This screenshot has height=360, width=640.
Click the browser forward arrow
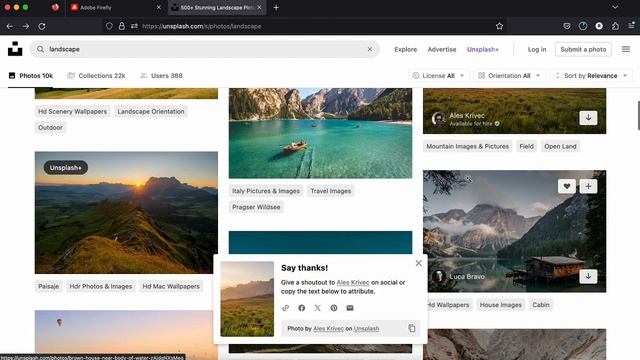click(x=26, y=26)
